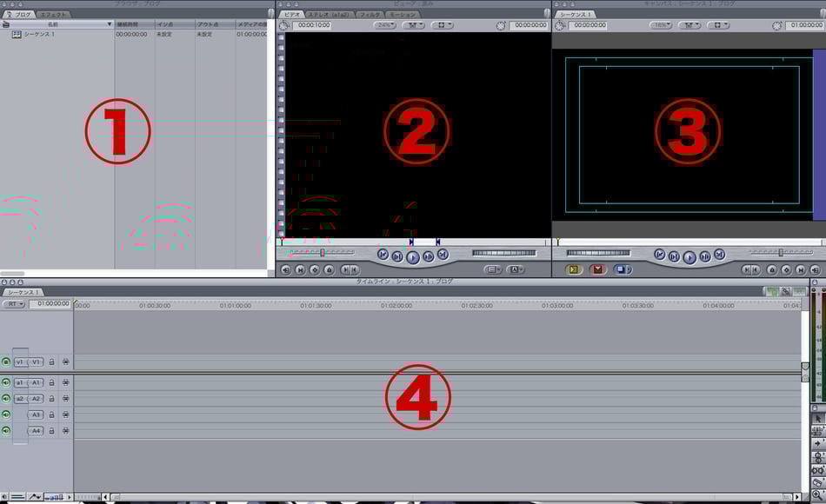
Task: Open Canvas playhead sync popup
Action: pyautogui.click(x=689, y=24)
